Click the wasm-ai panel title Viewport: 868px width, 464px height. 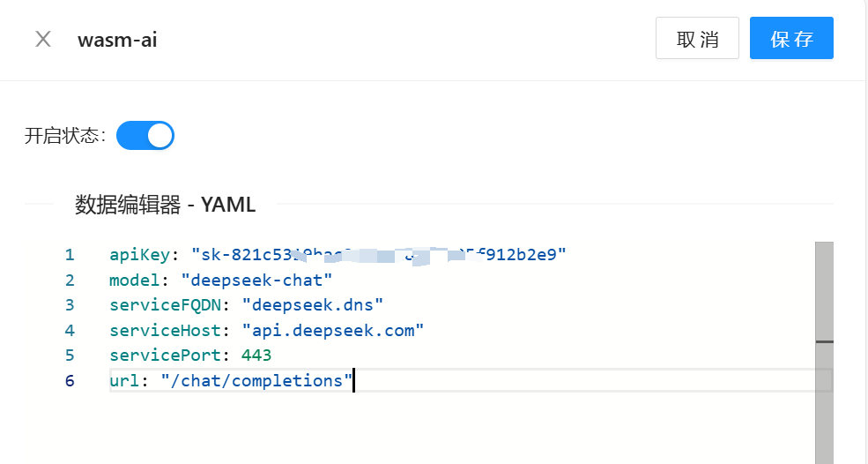pyautogui.click(x=117, y=40)
